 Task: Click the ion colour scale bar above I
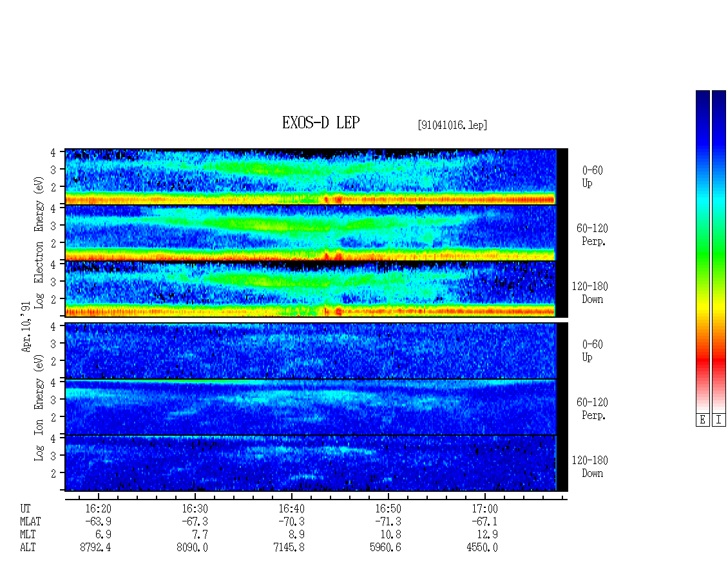click(x=719, y=251)
